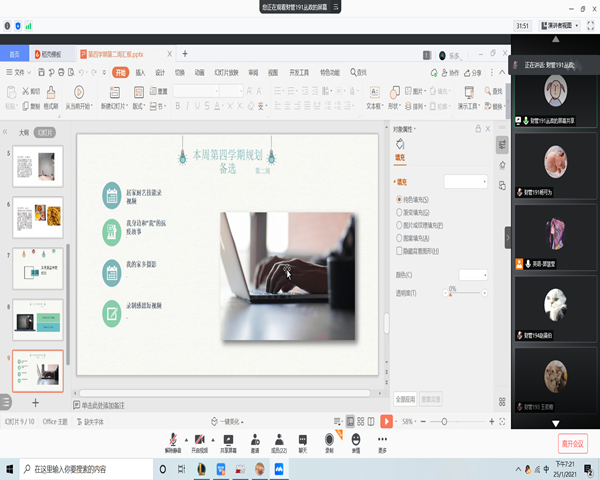Select the picture or texture fill option
Viewport: 600px width, 480px height.
coord(399,225)
